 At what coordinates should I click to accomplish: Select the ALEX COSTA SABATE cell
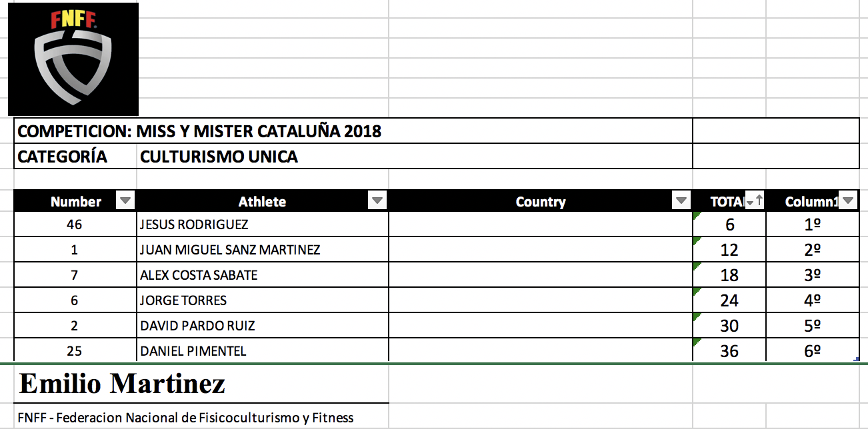click(262, 275)
